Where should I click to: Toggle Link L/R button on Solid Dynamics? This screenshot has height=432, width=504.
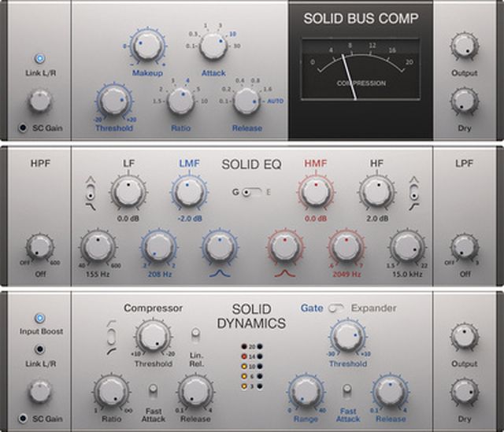coord(40,349)
